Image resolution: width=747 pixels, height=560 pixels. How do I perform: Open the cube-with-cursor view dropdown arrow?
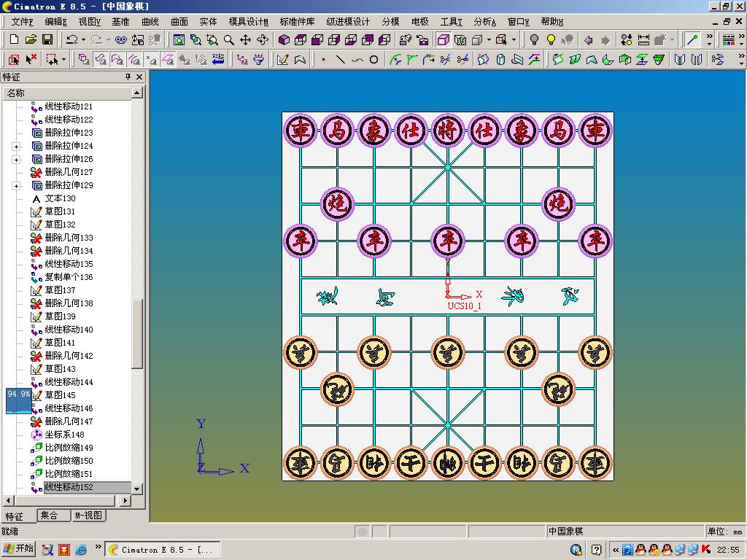[514, 40]
